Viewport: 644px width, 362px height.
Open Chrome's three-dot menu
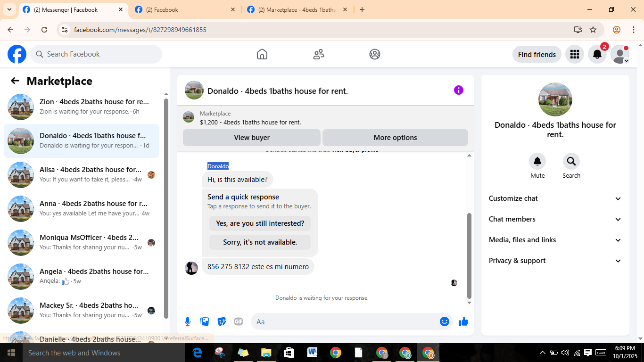(633, 30)
